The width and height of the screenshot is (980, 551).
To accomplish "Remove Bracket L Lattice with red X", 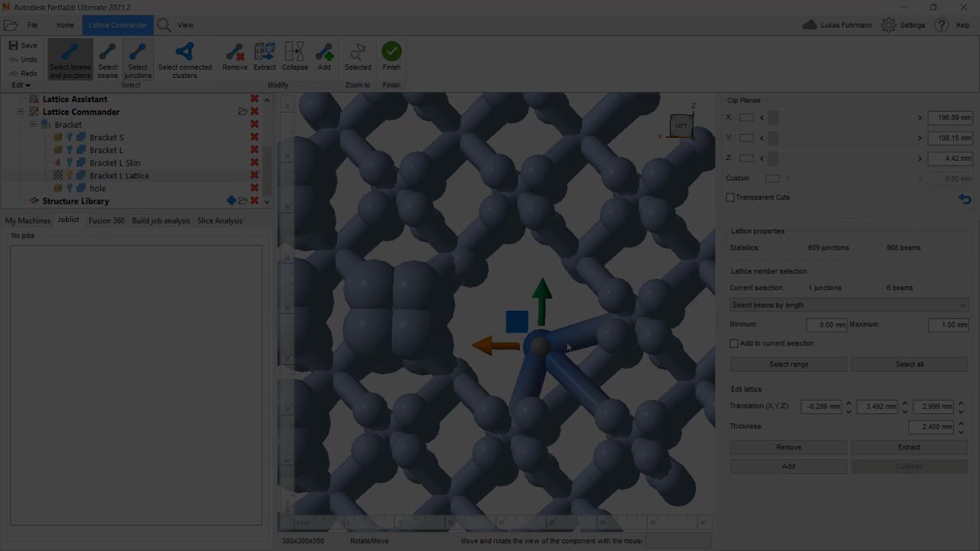I will pyautogui.click(x=254, y=175).
